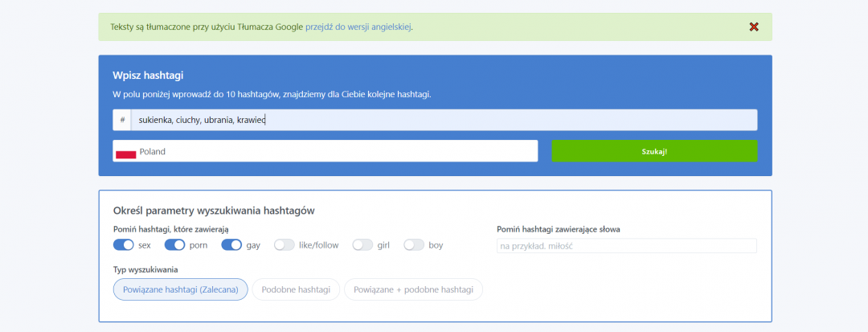Switch on the 'girl' filter toggle
The width and height of the screenshot is (868, 332).
coord(362,245)
